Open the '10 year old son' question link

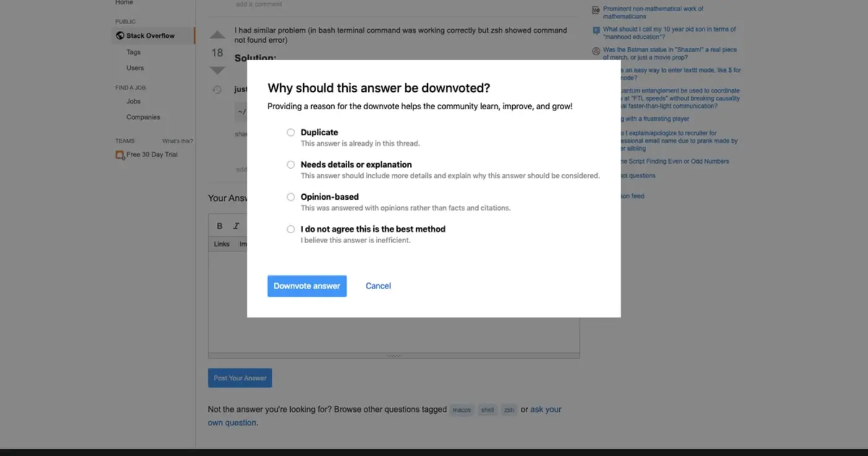coord(670,33)
